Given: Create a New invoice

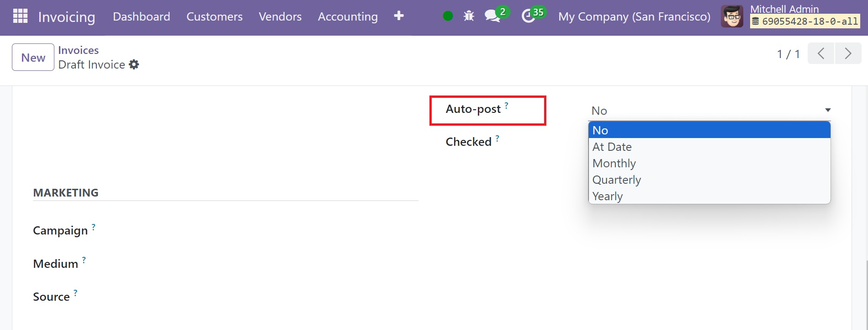Looking at the screenshot, I should click(33, 57).
